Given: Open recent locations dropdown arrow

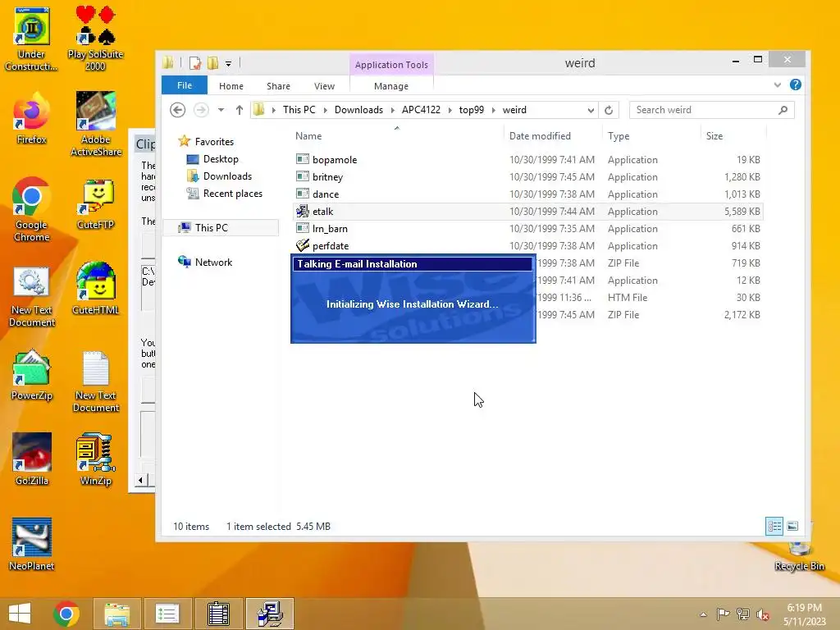Looking at the screenshot, I should coord(221,110).
